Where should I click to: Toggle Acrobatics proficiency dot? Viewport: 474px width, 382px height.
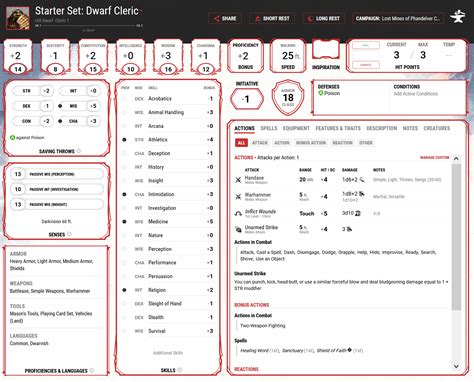(124, 99)
